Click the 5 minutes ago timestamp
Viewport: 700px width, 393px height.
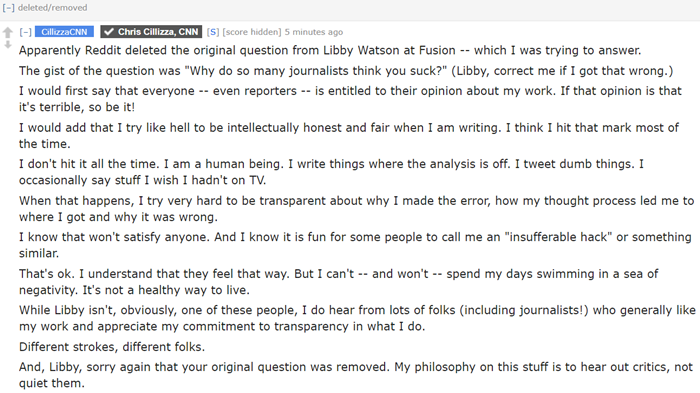pos(314,32)
